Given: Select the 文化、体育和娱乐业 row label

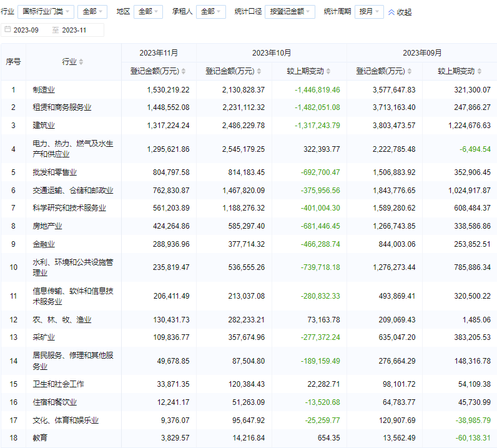Looking at the screenshot, I should click(66, 420).
